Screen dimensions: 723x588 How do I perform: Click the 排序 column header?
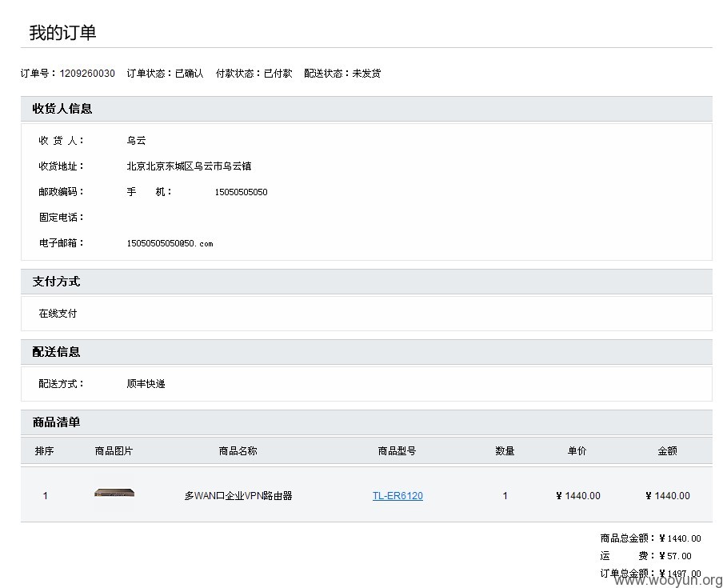pyautogui.click(x=44, y=451)
